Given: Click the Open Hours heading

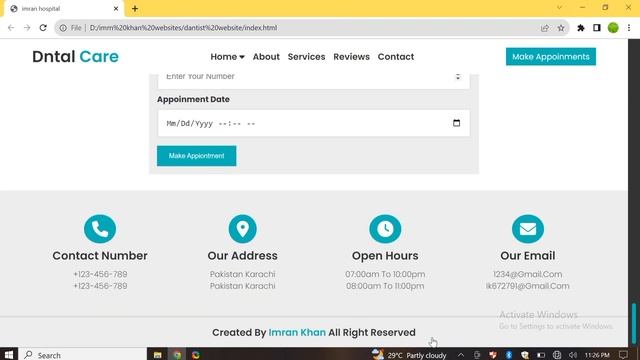Looking at the screenshot, I should [x=385, y=256].
